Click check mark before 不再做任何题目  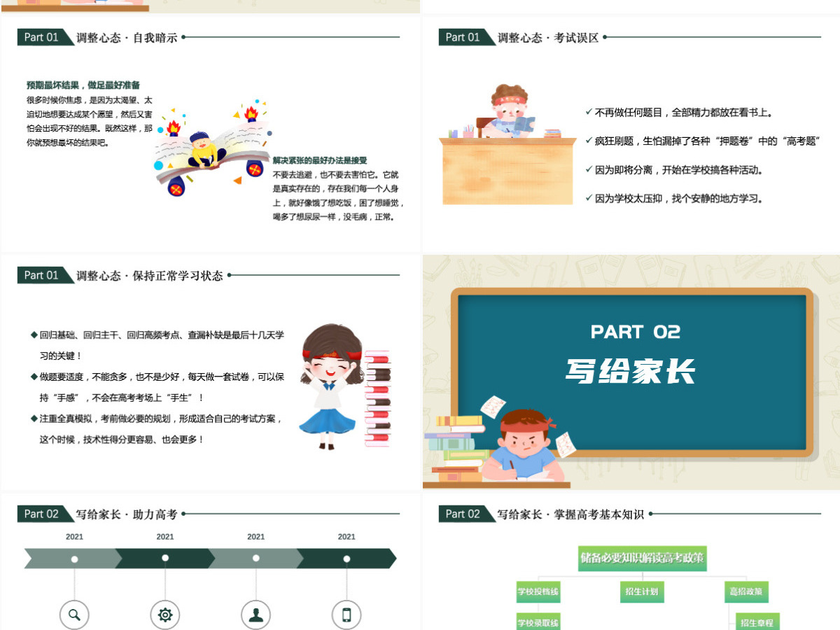point(589,111)
